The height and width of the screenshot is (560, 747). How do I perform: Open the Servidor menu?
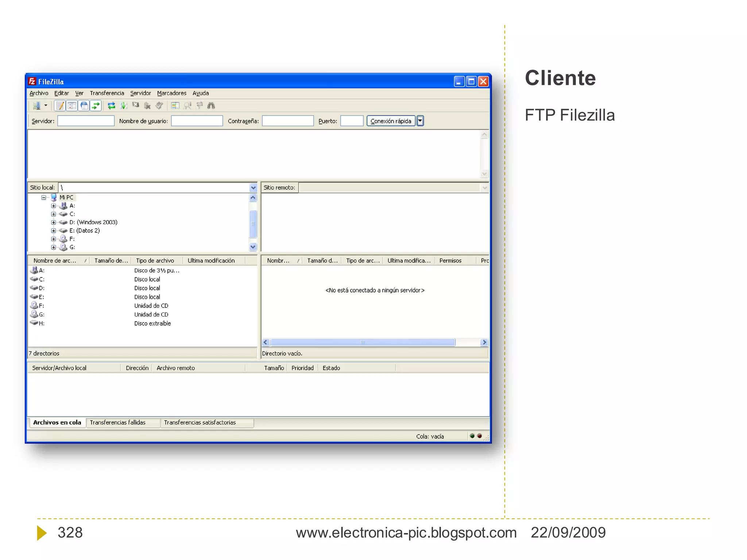140,93
